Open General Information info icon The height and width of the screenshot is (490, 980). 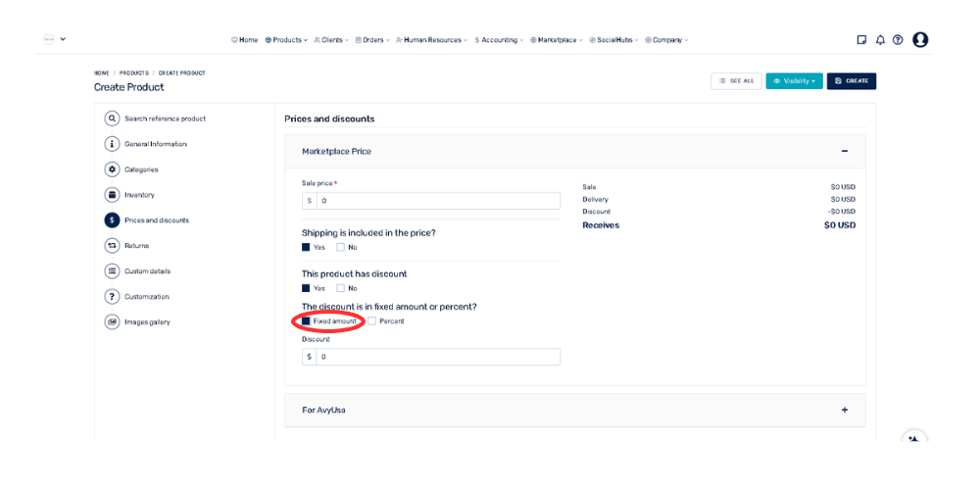point(112,144)
